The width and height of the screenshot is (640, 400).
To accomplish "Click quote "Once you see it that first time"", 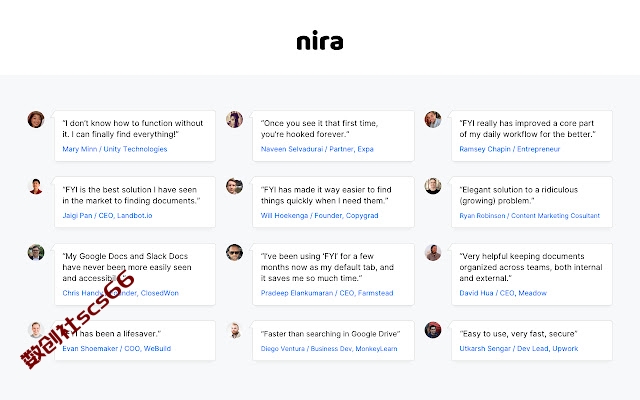I will tap(319, 129).
